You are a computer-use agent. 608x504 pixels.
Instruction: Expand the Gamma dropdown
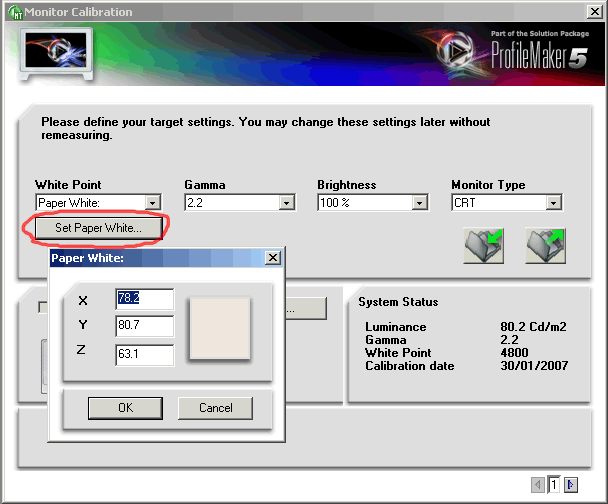(287, 203)
